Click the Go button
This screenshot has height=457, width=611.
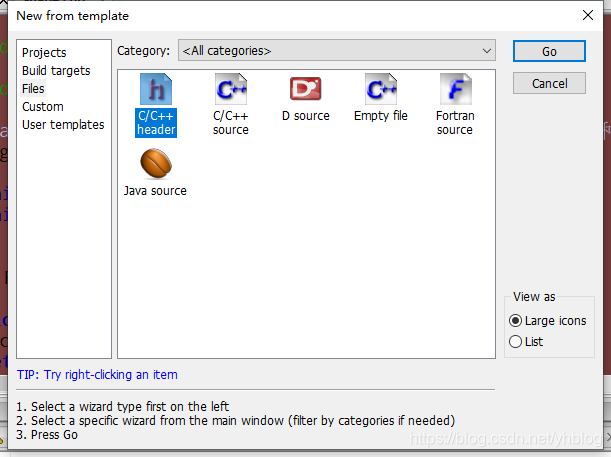coord(549,51)
